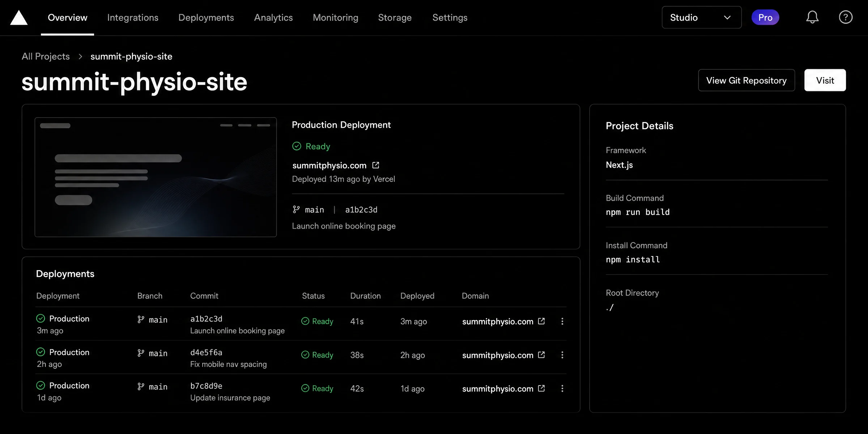
Task: Click Root Directory './' value
Action: pyautogui.click(x=610, y=307)
